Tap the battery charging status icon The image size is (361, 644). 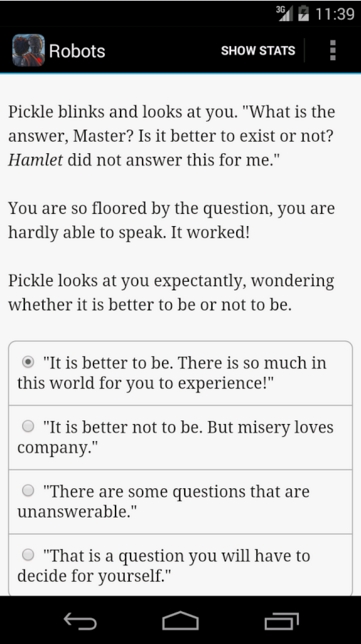coord(304,14)
